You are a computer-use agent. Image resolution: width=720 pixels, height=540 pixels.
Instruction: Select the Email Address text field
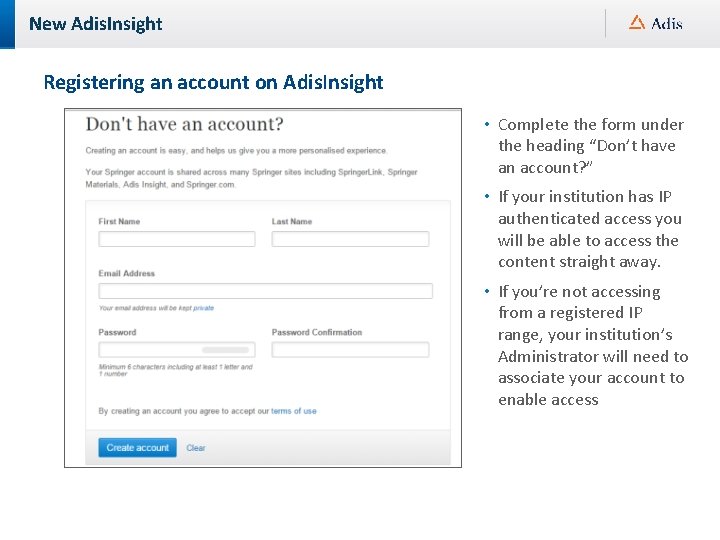[265, 291]
